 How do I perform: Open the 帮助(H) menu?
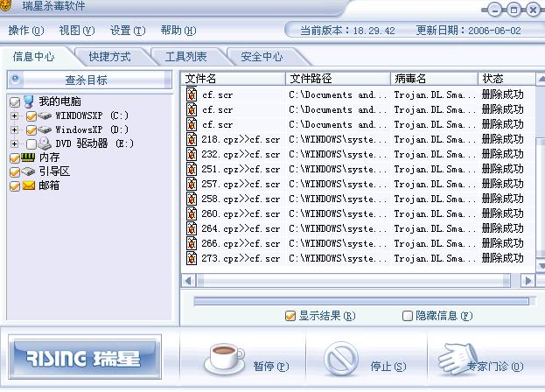[x=178, y=31]
